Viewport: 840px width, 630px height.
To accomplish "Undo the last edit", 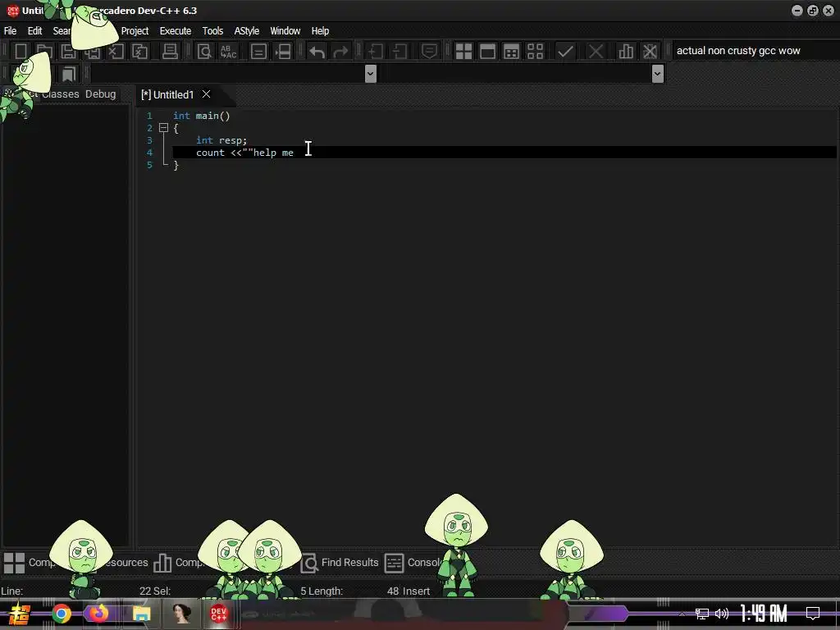I will [x=317, y=52].
